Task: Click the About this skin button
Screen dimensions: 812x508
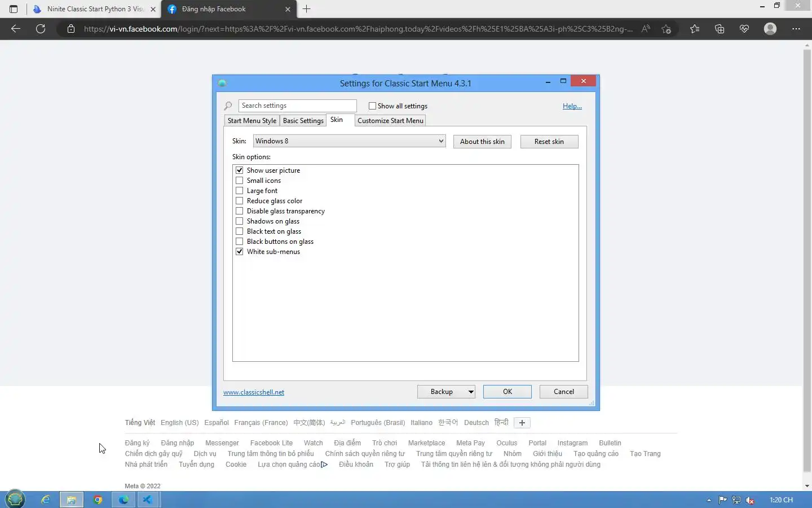Action: click(482, 142)
